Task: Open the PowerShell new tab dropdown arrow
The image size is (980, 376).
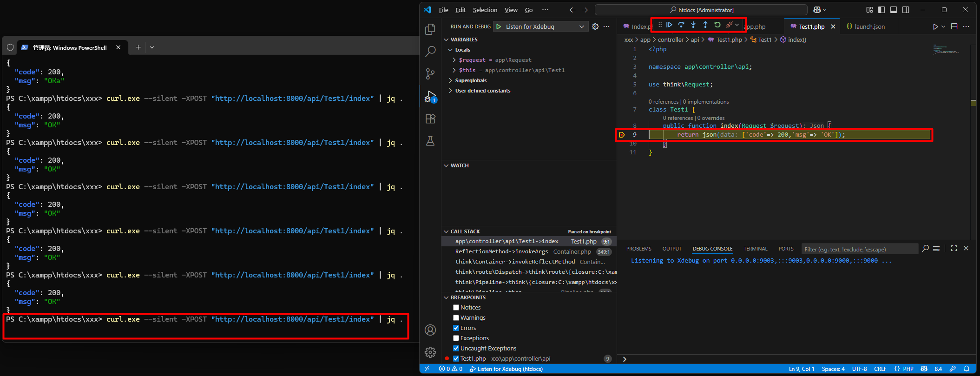Action: click(152, 47)
